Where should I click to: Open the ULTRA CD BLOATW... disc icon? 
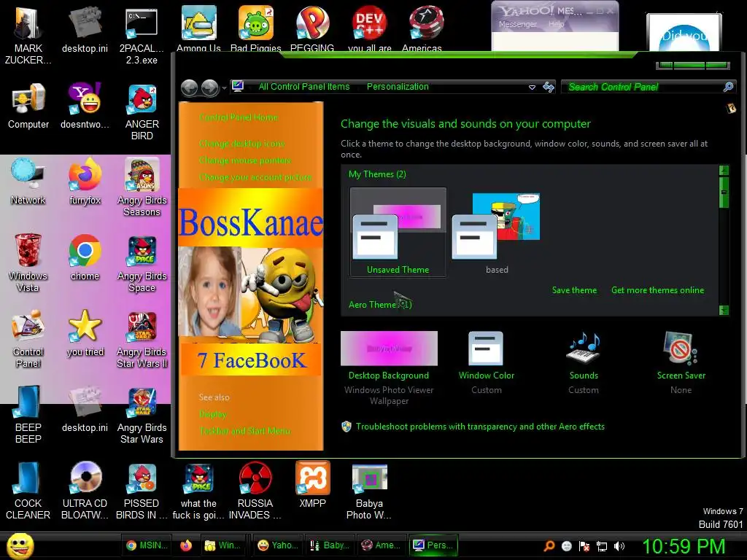[85, 478]
